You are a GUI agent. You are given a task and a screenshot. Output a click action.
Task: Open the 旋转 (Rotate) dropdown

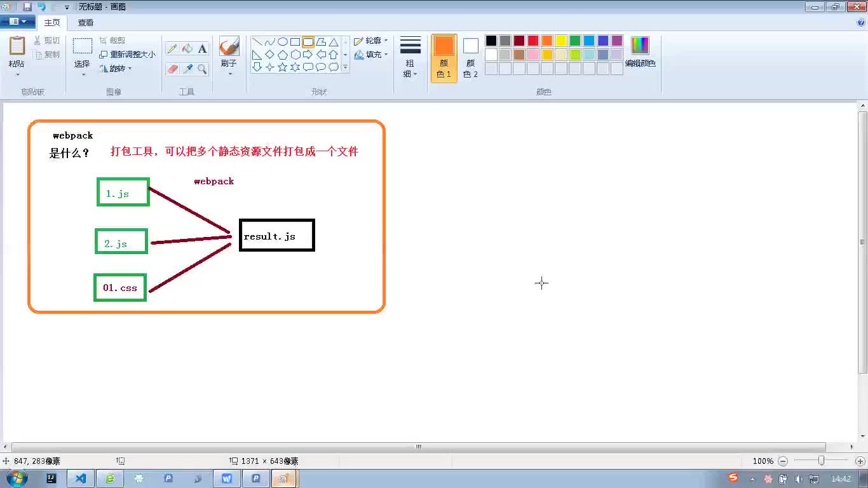(x=116, y=69)
